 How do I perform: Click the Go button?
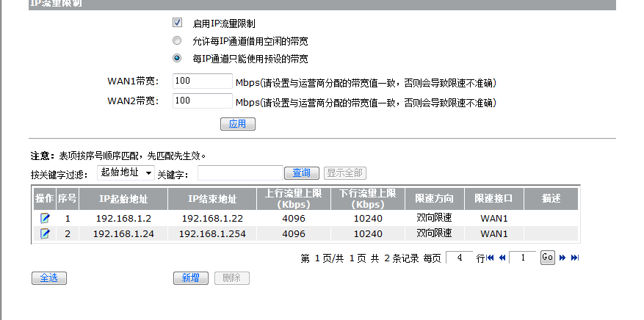click(548, 258)
